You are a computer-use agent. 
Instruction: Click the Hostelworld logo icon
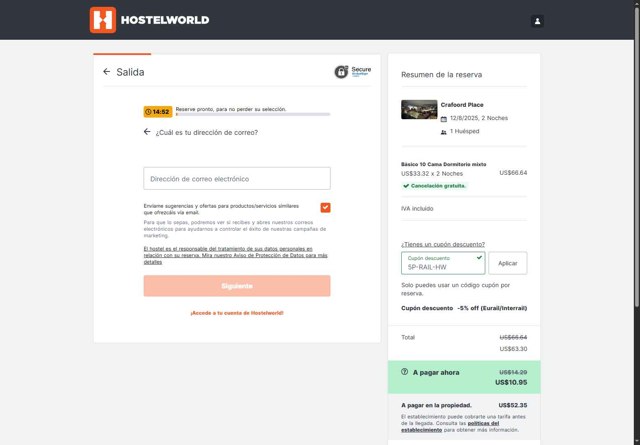click(103, 20)
